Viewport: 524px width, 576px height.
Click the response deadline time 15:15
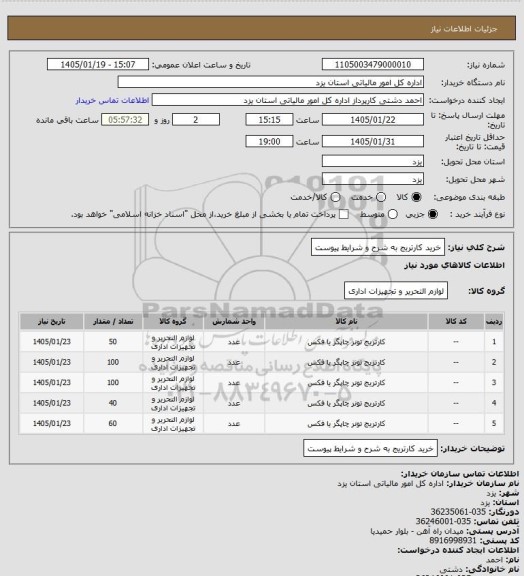269,120
